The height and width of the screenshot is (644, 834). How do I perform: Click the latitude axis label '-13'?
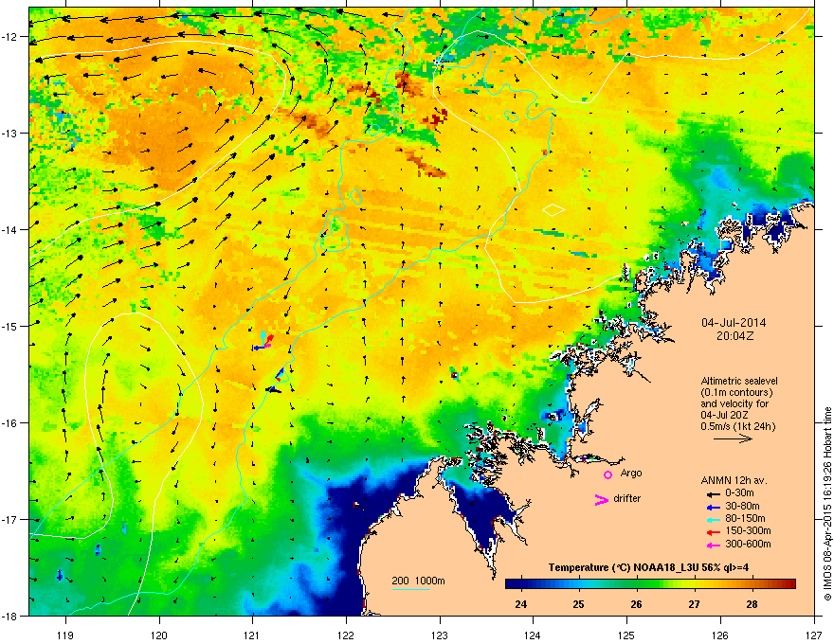(10, 134)
